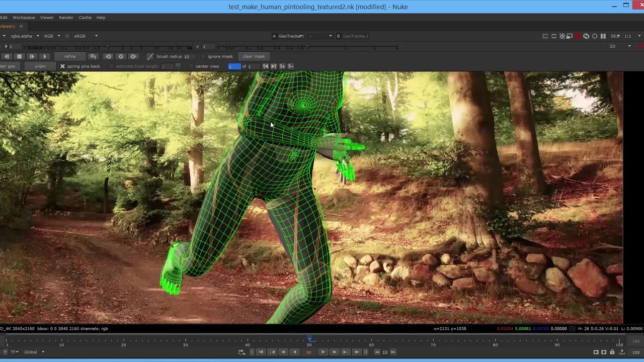Enable the ignore mask checkbox

pos(203,56)
